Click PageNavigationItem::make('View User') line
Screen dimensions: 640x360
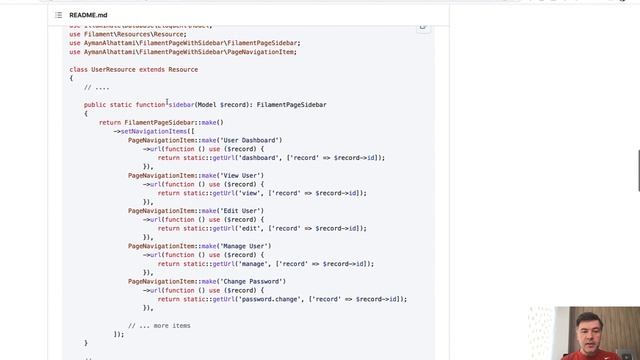[196, 176]
